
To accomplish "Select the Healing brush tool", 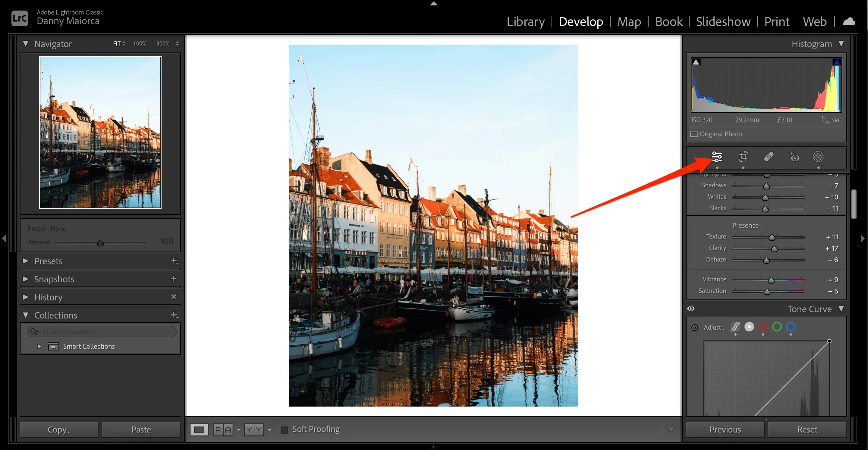I will click(769, 157).
